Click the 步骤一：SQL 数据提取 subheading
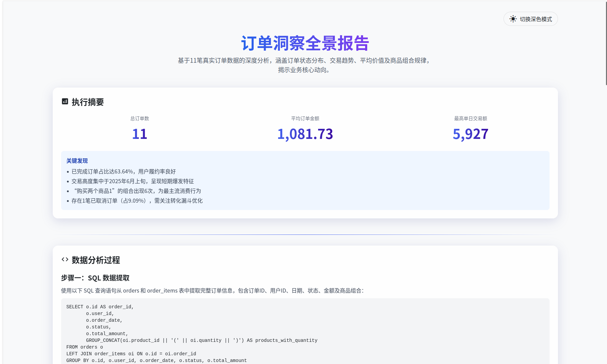The width and height of the screenshot is (607, 364). click(95, 278)
